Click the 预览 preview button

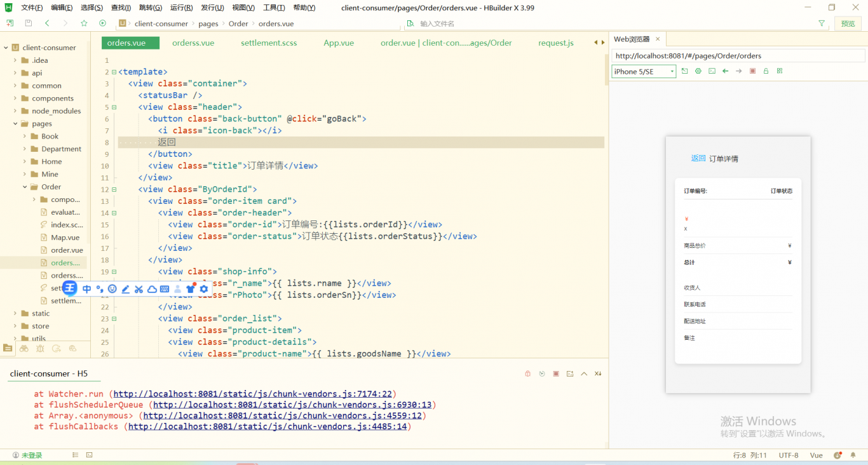[848, 24]
